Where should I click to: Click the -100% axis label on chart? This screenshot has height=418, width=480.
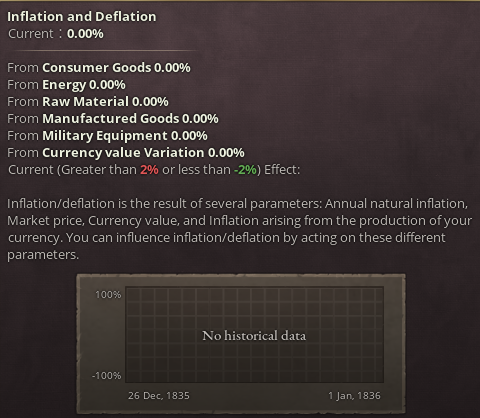coord(107,376)
